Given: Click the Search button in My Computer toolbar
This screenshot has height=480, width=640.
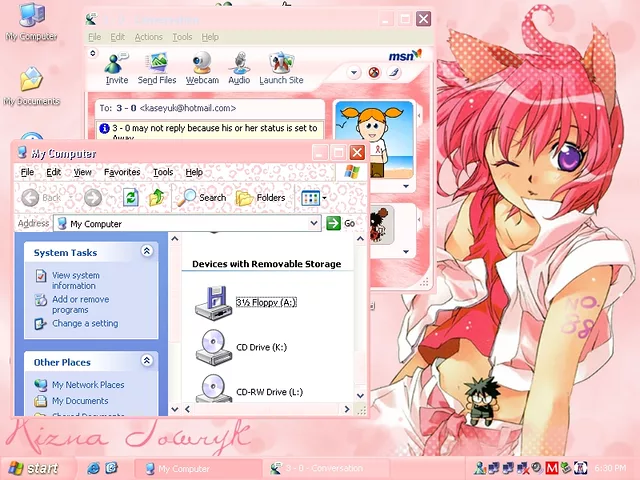Looking at the screenshot, I should click(x=201, y=198).
